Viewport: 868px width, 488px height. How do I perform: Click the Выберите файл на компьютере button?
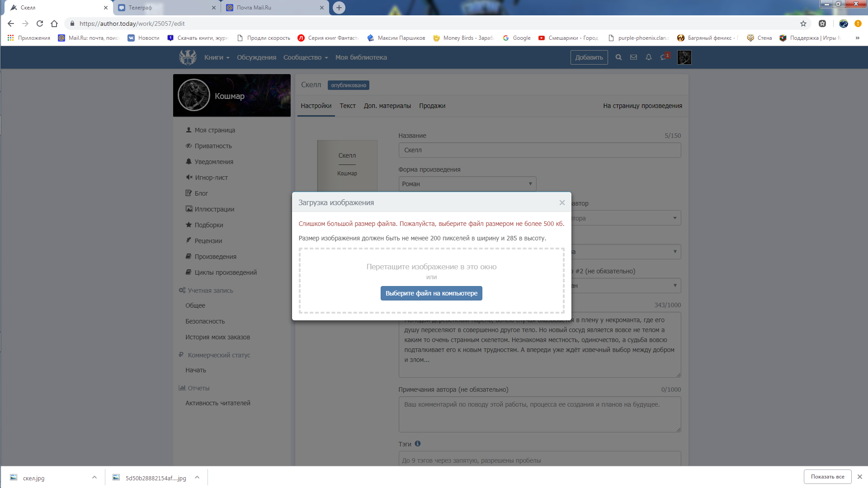(431, 293)
